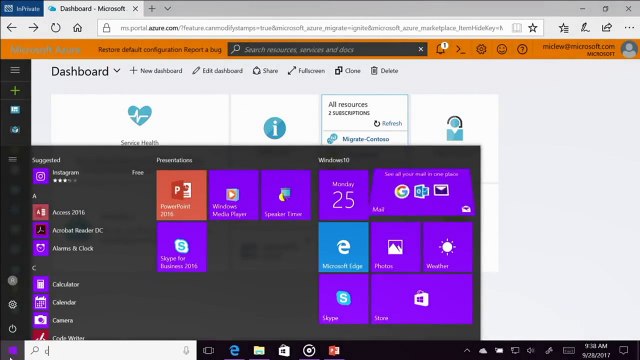This screenshot has height=360, width=640.
Task: Launch Microsoft Edge tile in Start menu
Action: [344, 247]
